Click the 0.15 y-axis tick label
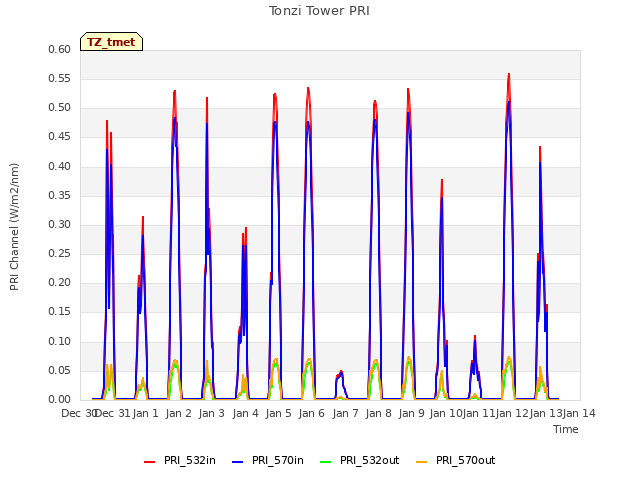This screenshot has width=640, height=480. pos(60,312)
